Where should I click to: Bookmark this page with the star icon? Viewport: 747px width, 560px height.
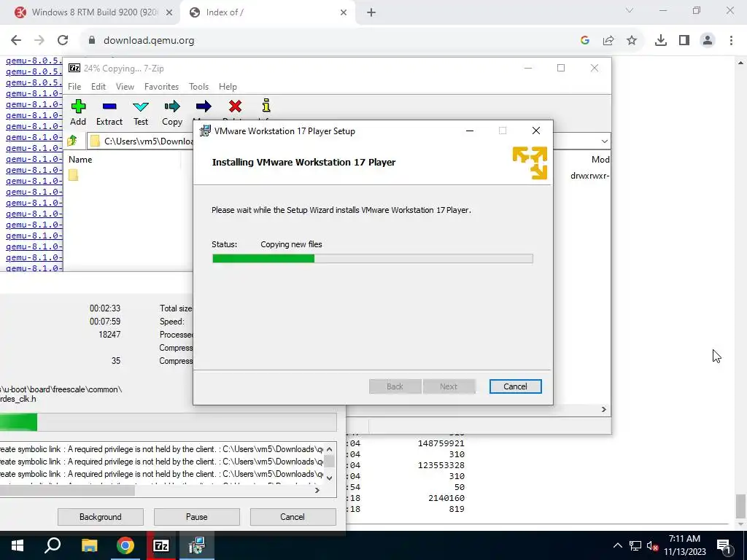pyautogui.click(x=632, y=41)
